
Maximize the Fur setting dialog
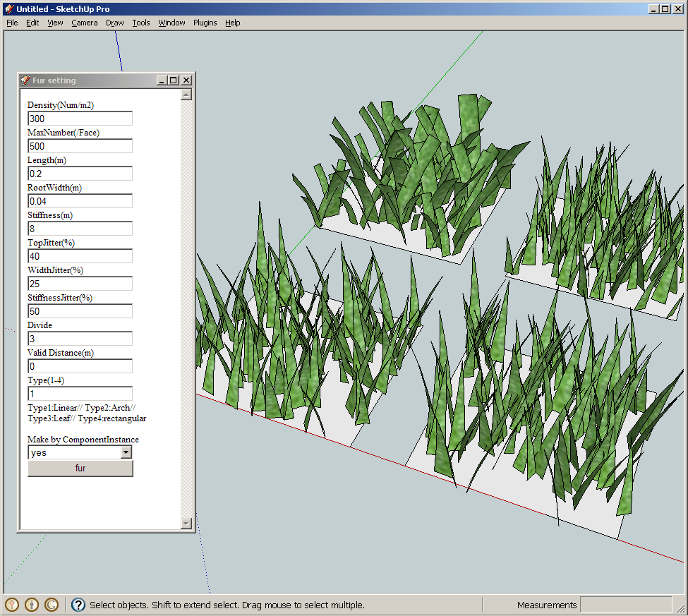pyautogui.click(x=174, y=80)
